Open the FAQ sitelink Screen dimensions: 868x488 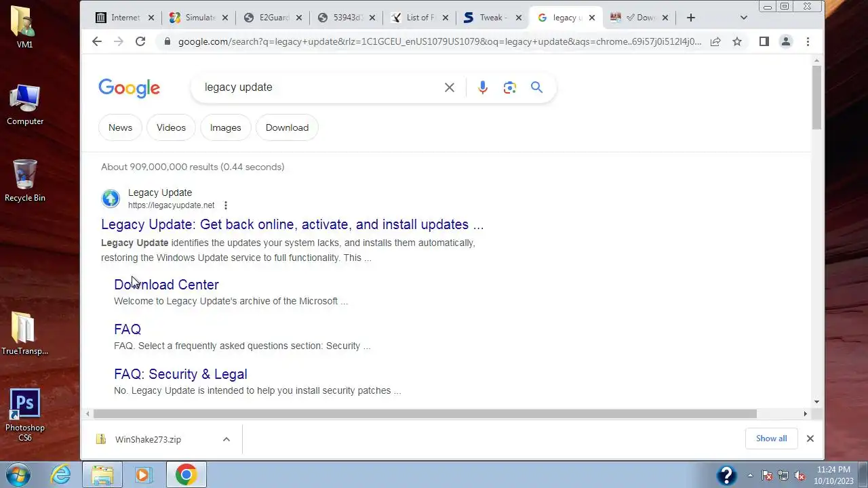(x=127, y=329)
